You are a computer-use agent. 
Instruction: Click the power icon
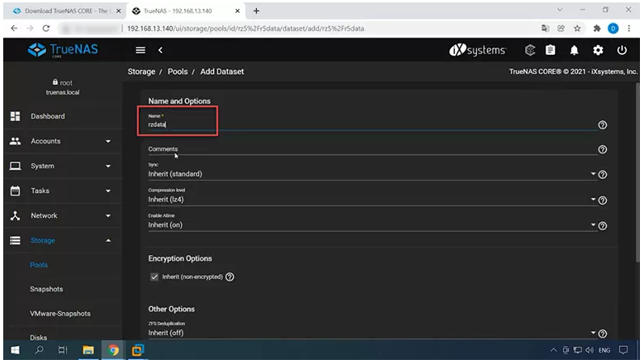point(622,50)
